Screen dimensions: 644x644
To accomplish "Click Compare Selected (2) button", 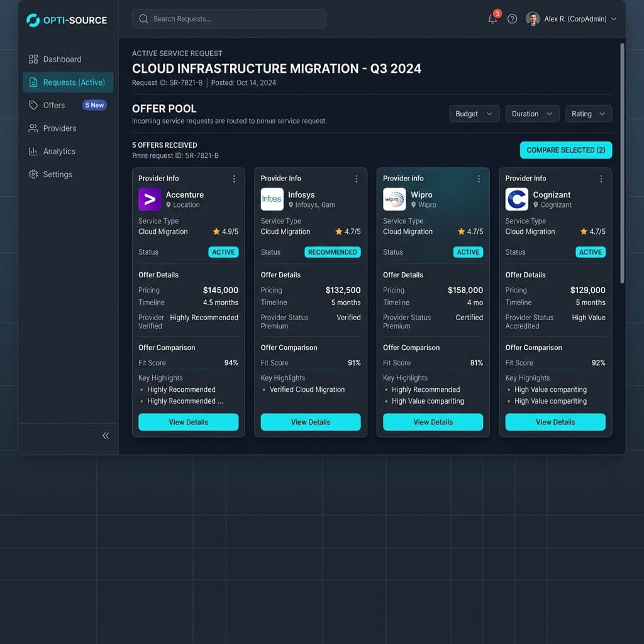I will pyautogui.click(x=565, y=150).
